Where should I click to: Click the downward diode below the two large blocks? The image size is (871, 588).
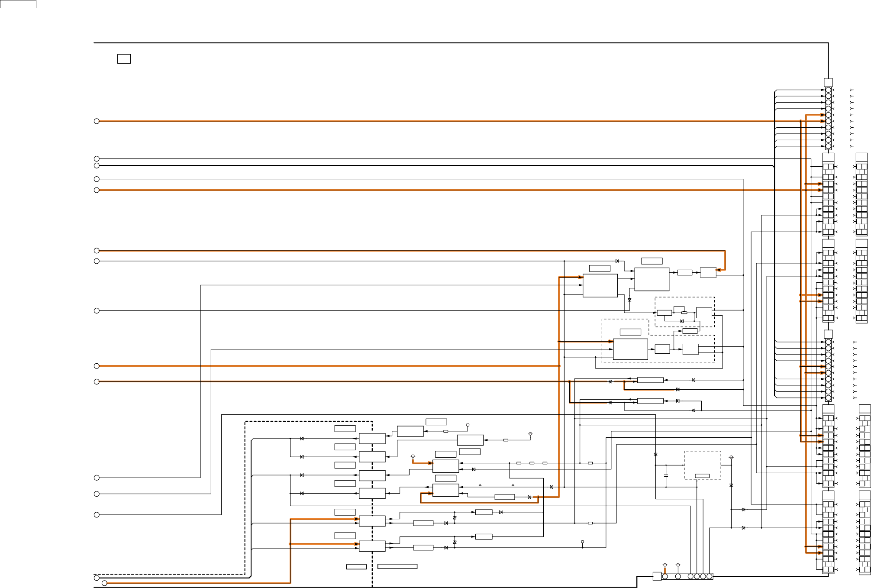pos(629,300)
